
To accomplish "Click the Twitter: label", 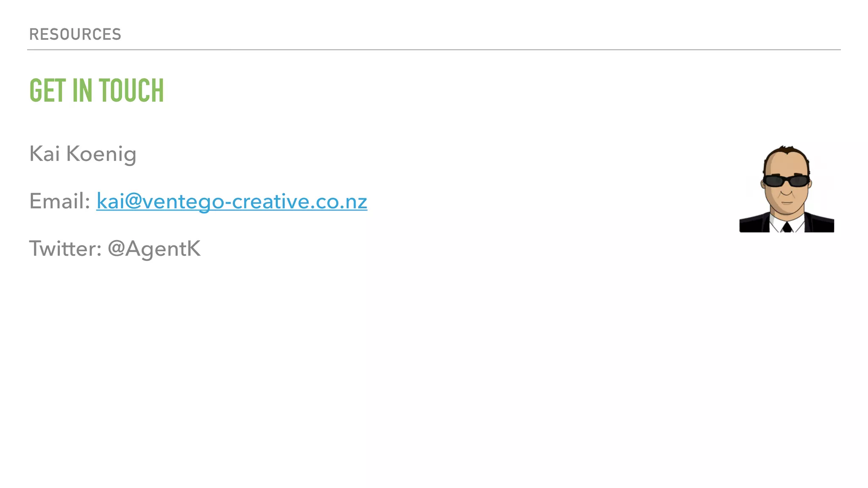I will (65, 248).
